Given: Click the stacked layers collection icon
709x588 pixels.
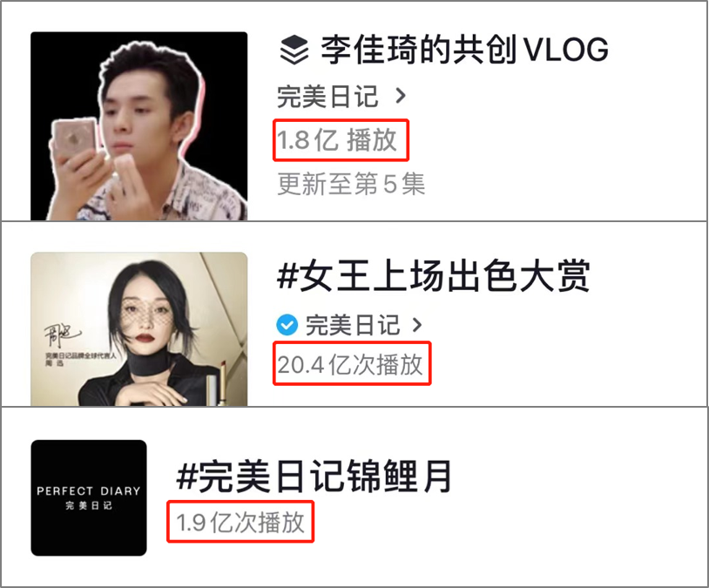Looking at the screenshot, I should (294, 50).
